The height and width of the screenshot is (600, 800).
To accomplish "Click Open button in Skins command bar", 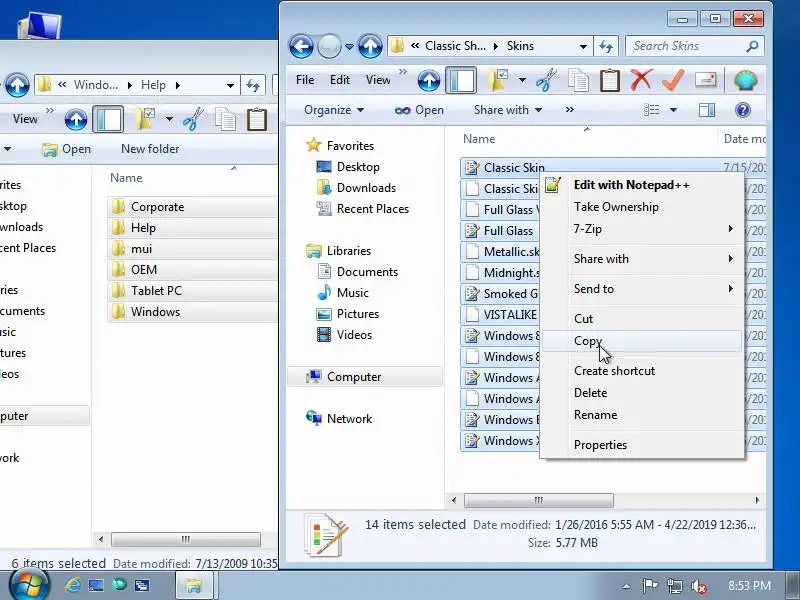I will (x=419, y=110).
